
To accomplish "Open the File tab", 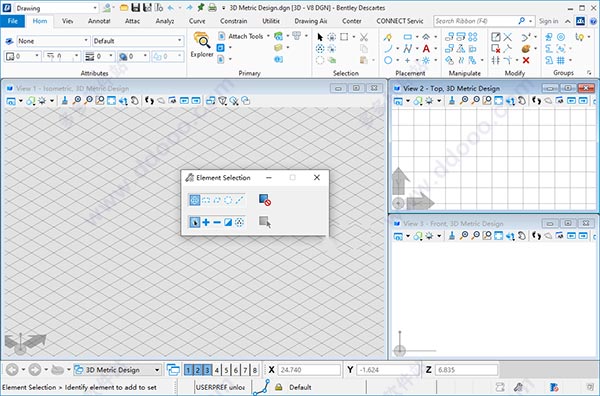I will pos(13,21).
